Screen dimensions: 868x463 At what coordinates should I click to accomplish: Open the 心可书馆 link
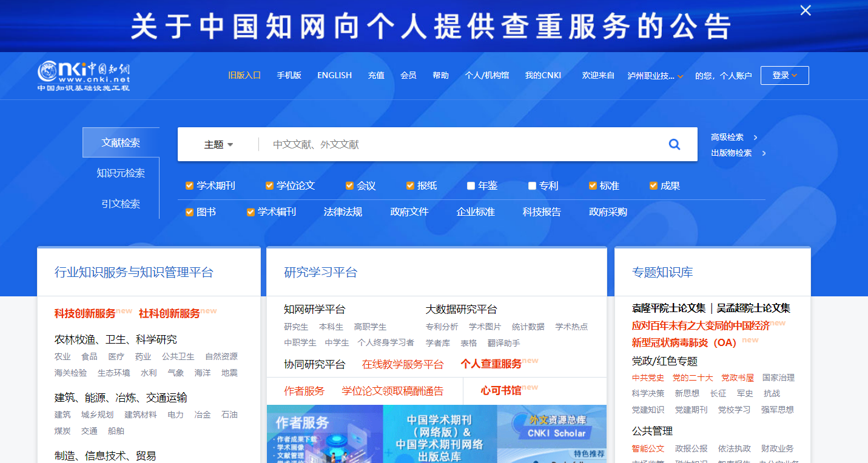pos(501,391)
